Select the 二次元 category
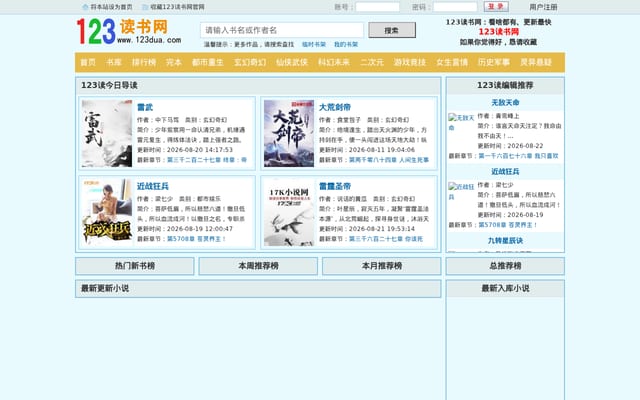Image resolution: width=640 pixels, height=400 pixels. click(372, 62)
